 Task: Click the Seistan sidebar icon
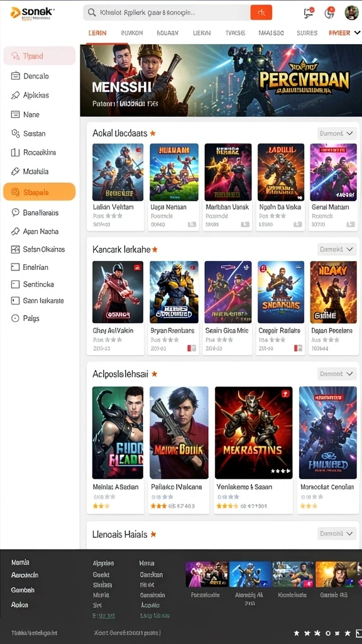coord(16,133)
